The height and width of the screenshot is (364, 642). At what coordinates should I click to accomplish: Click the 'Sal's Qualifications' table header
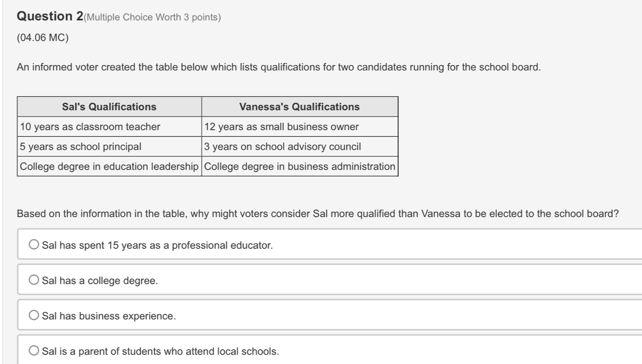(x=109, y=107)
